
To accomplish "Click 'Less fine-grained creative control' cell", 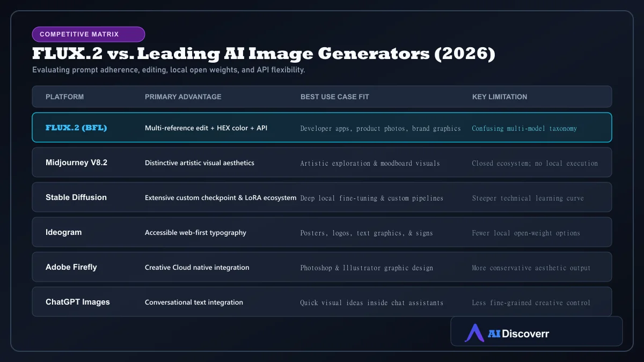I will [531, 303].
